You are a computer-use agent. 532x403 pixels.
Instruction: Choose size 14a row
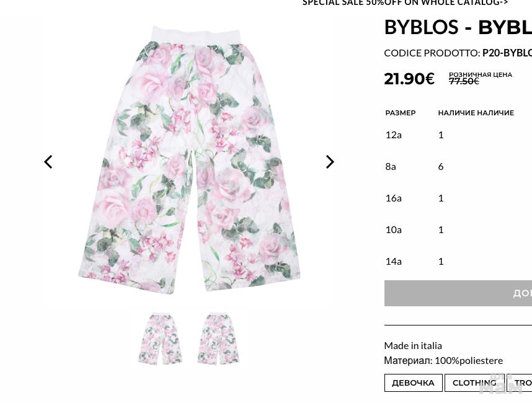458,261
